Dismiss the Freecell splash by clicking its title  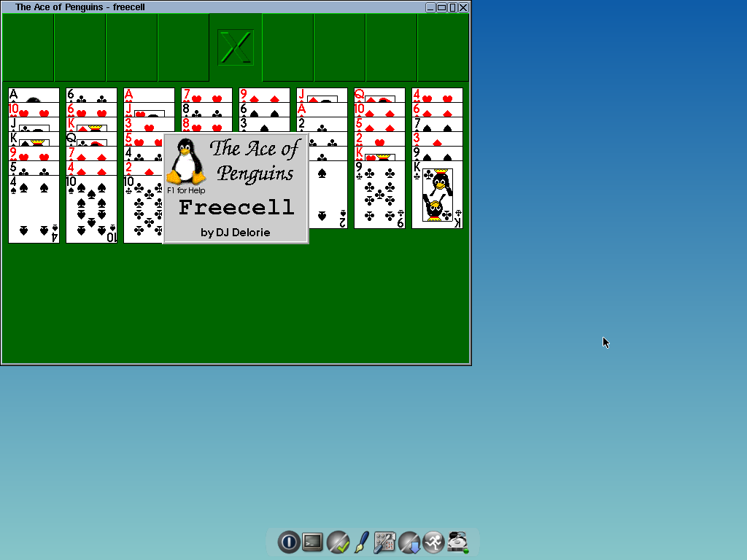point(236,207)
